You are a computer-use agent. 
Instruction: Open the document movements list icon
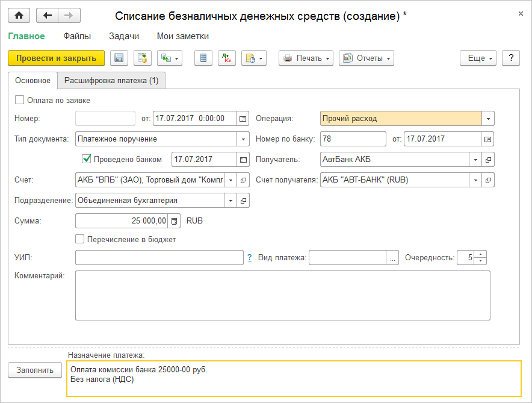(x=203, y=58)
